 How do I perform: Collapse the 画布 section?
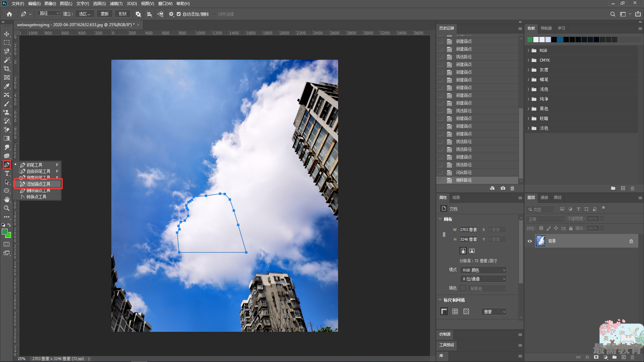click(440, 219)
